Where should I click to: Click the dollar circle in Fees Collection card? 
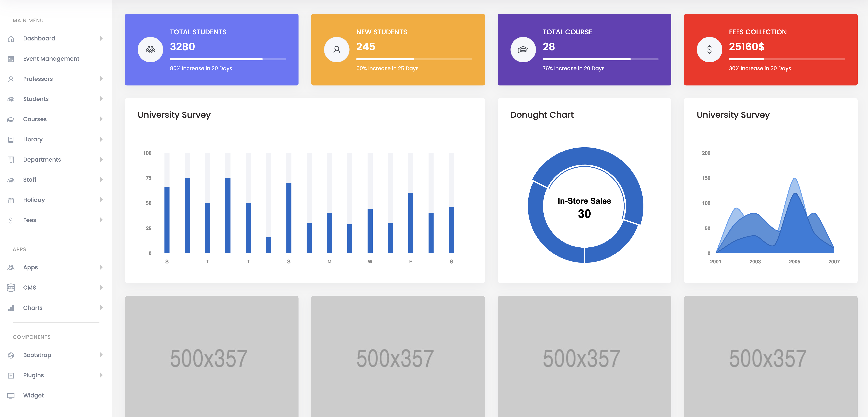[709, 49]
